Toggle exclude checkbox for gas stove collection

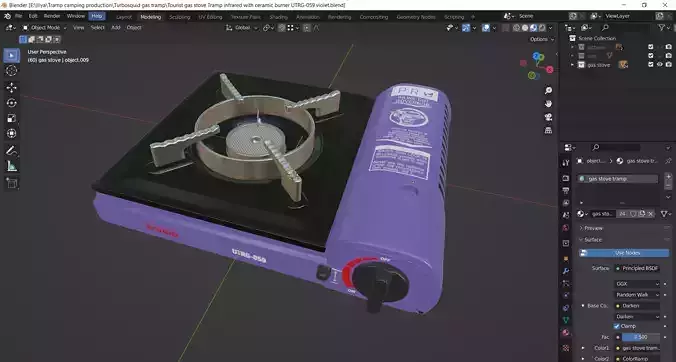651,65
